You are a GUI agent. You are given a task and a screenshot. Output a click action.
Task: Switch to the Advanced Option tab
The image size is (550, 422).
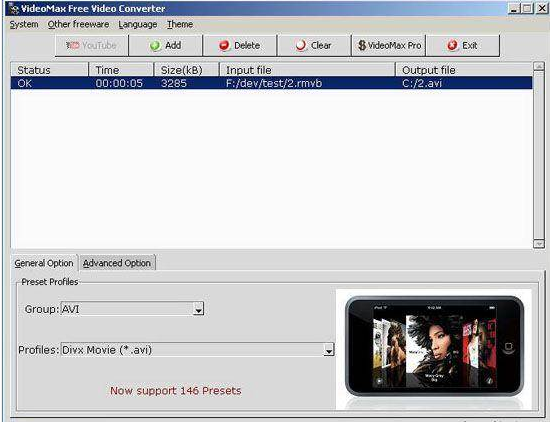tap(117, 263)
